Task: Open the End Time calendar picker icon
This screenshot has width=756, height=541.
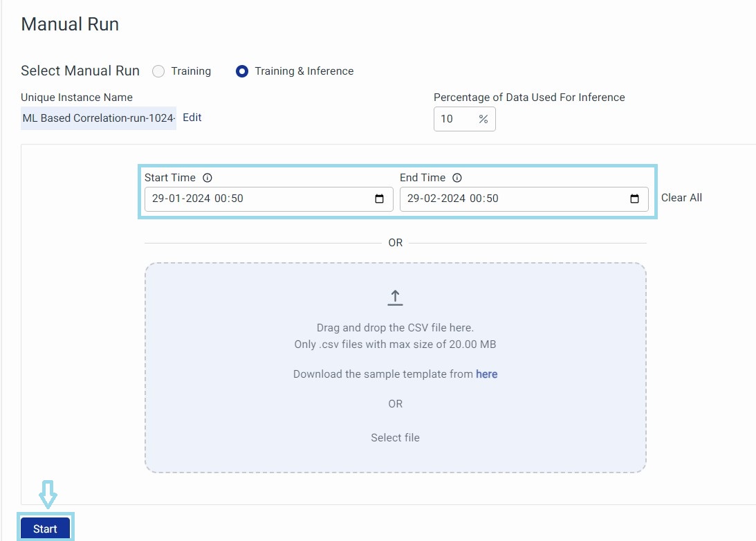Action: click(x=634, y=199)
